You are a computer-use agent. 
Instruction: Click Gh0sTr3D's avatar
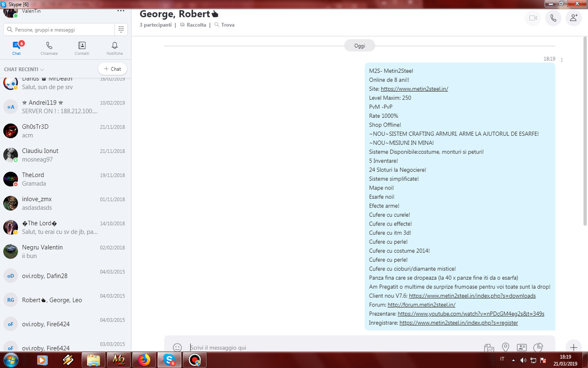11,131
